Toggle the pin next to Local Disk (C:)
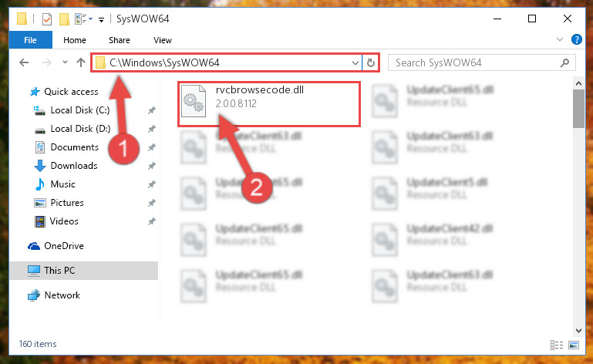This screenshot has width=593, height=364. (152, 110)
